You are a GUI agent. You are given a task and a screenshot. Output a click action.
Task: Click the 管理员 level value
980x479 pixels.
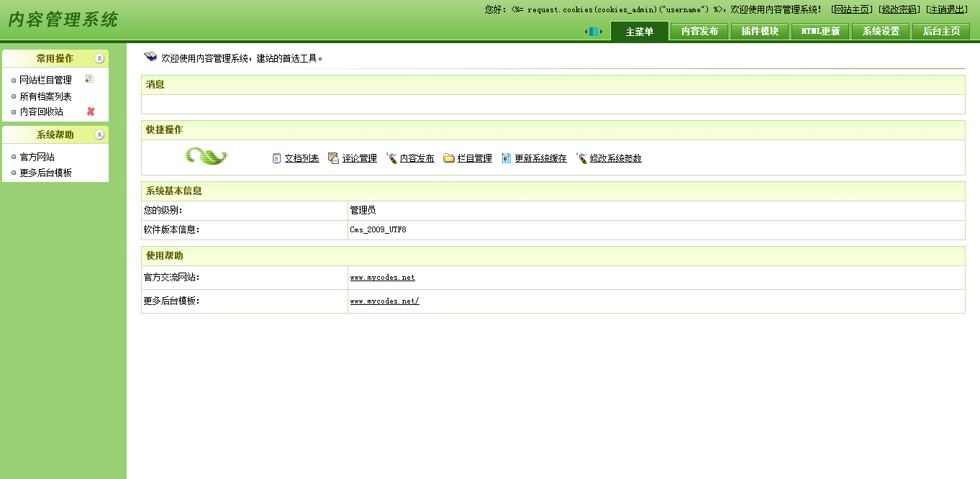[x=363, y=211]
